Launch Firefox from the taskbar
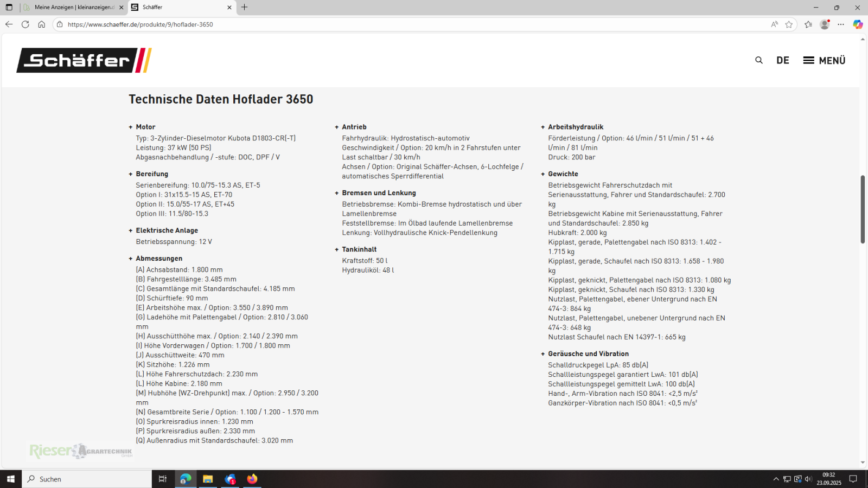Image resolution: width=868 pixels, height=488 pixels. click(252, 479)
